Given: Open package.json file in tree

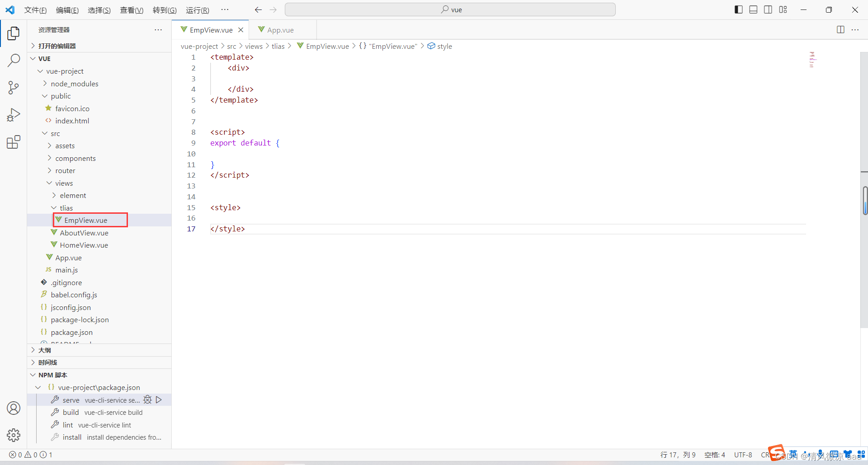Looking at the screenshot, I should [x=99, y=332].
